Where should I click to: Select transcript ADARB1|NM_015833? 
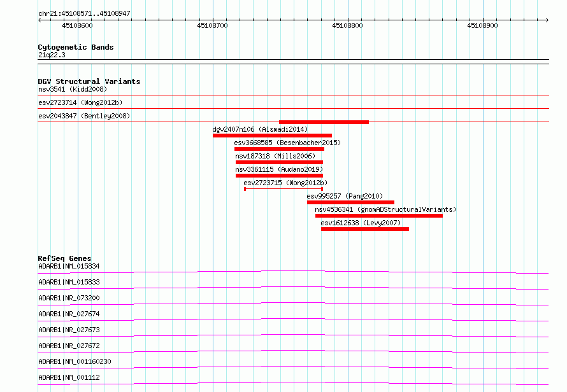[69, 282]
